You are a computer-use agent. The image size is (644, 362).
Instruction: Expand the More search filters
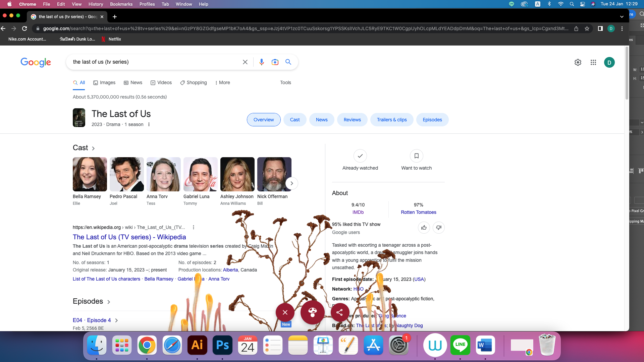pyautogui.click(x=222, y=83)
